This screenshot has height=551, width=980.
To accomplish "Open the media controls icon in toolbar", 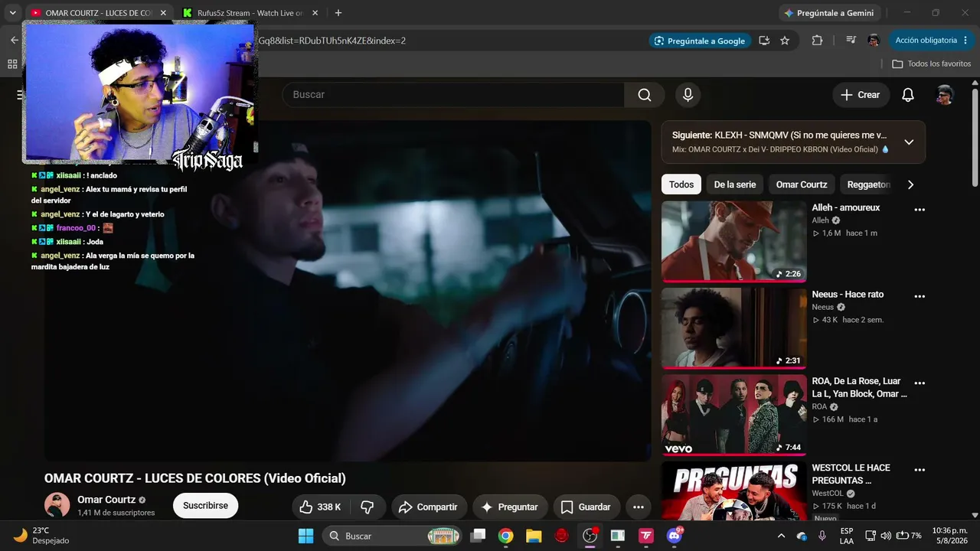I will [851, 41].
